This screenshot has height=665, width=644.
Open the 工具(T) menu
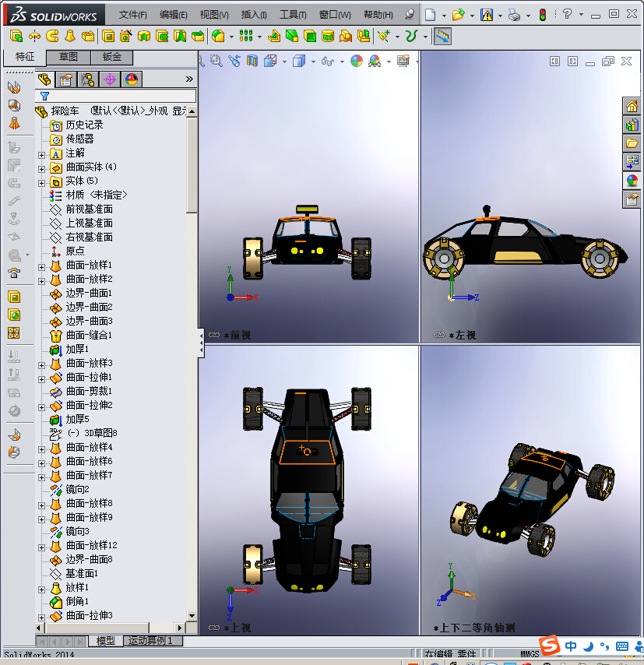pyautogui.click(x=293, y=15)
